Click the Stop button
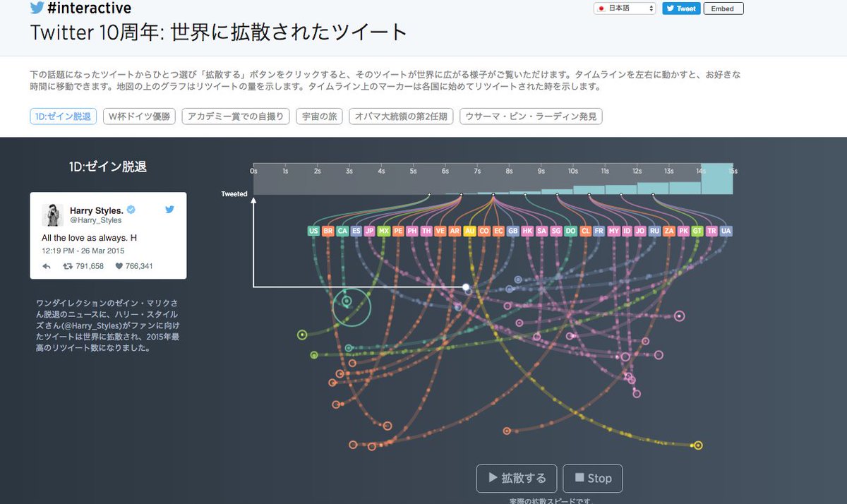The height and width of the screenshot is (504, 847). pos(593,478)
